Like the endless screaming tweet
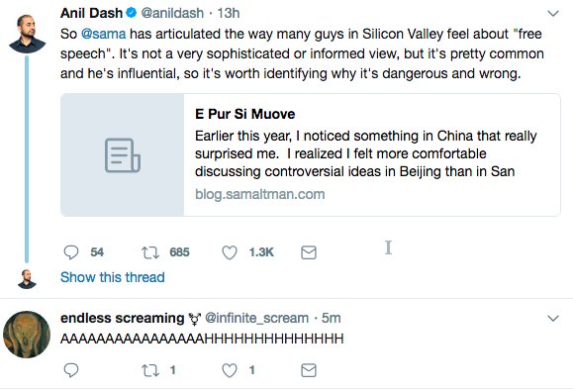This screenshot has height=392, width=573. (x=230, y=370)
